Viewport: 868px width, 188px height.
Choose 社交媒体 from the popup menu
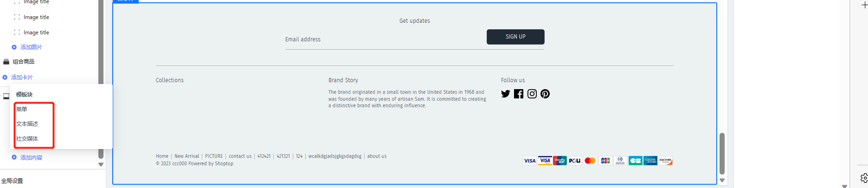[x=27, y=139]
